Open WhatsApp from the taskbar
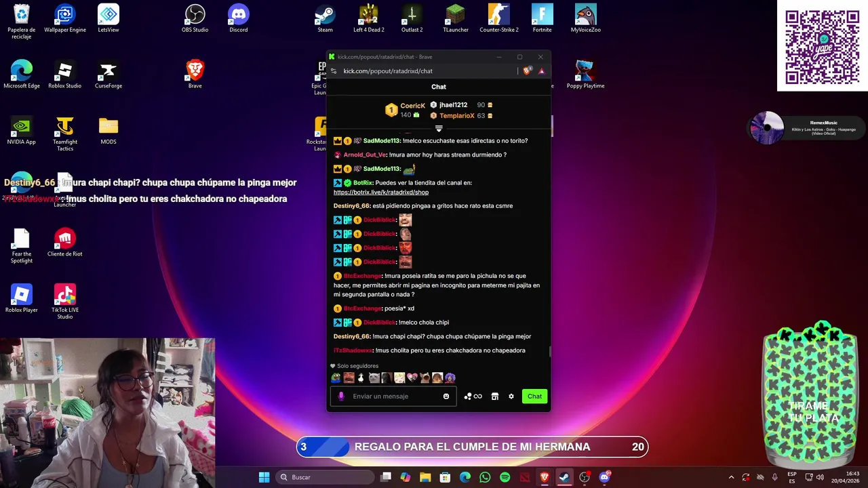 pos(485,477)
